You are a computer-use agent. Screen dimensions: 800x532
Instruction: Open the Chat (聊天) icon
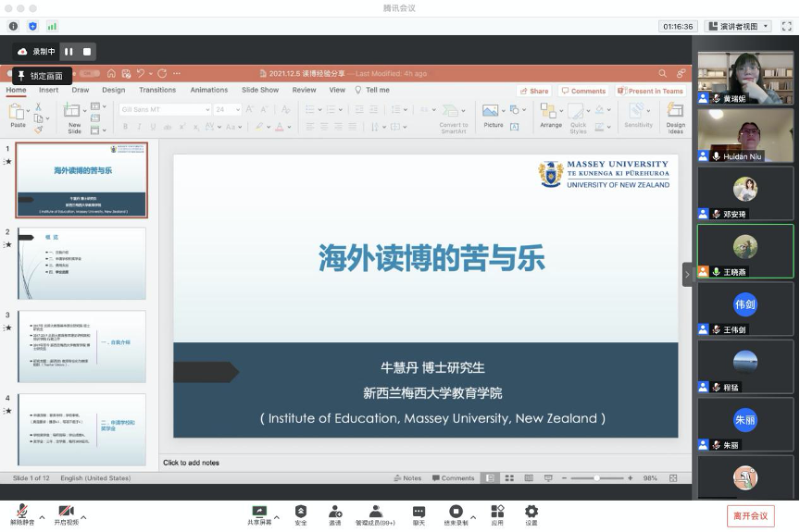[x=419, y=511]
